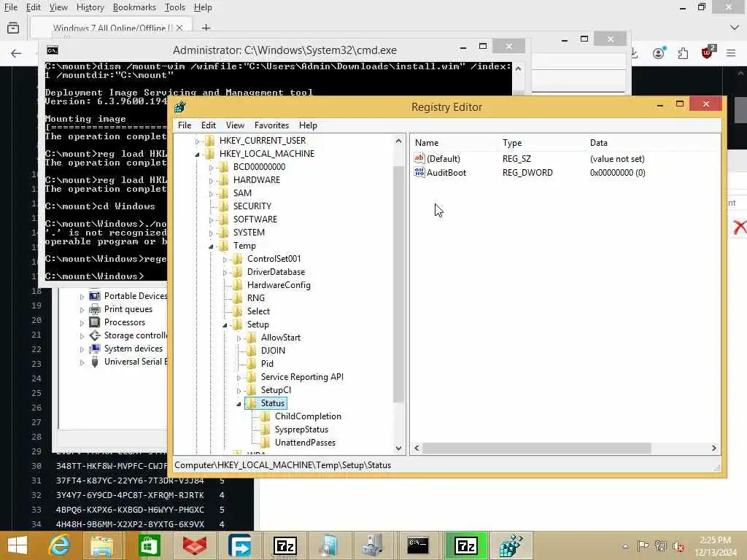Screen dimensions: 747x560
Task: Launch Internet Explorer from taskbar
Action: coord(59,545)
